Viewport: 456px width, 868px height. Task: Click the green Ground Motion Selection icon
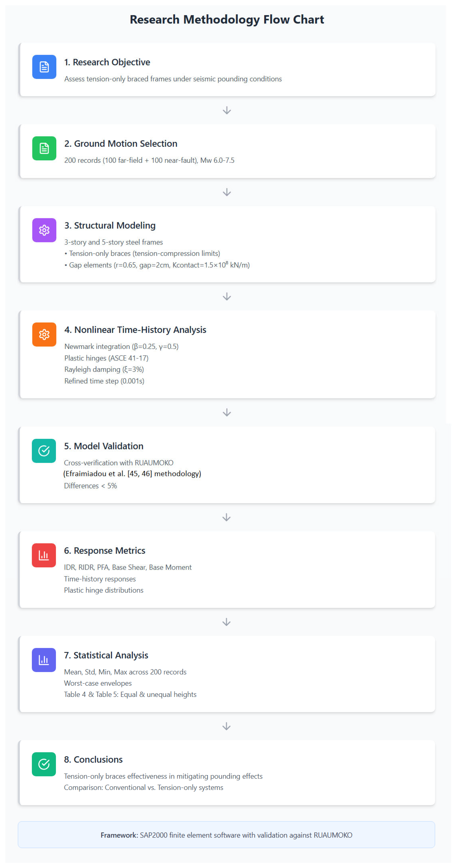pyautogui.click(x=44, y=148)
